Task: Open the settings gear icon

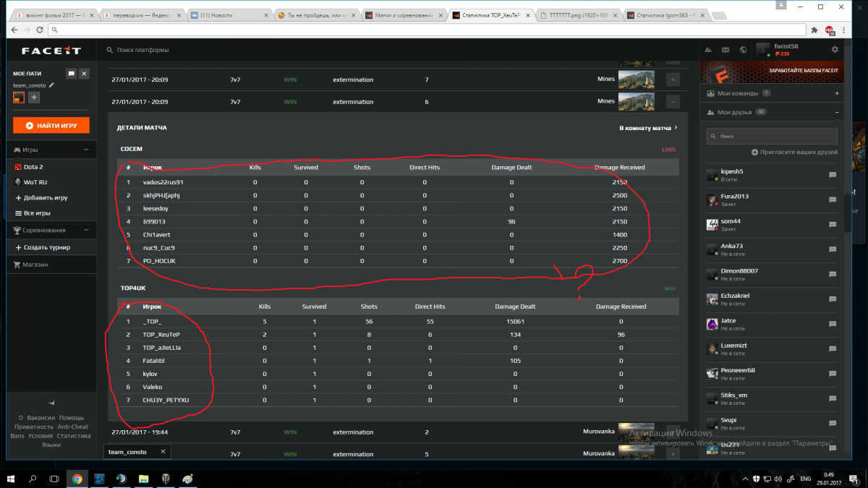Action: [835, 50]
